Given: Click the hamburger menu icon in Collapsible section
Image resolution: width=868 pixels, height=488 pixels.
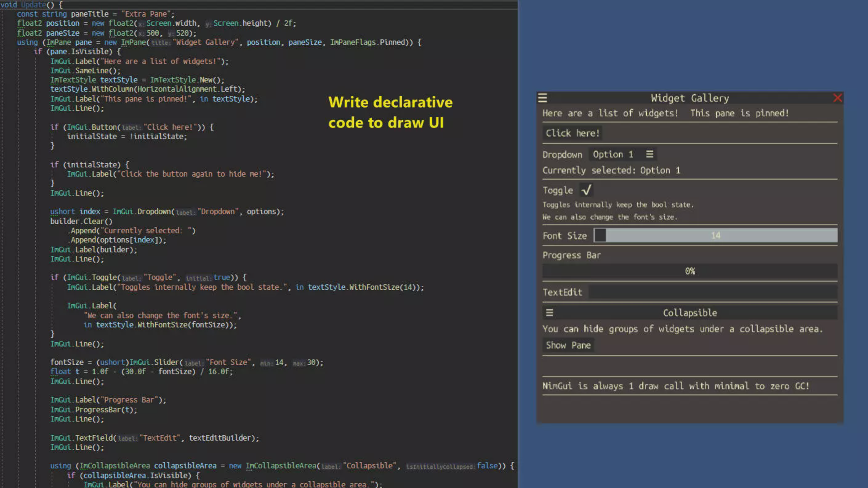Looking at the screenshot, I should tap(549, 312).
